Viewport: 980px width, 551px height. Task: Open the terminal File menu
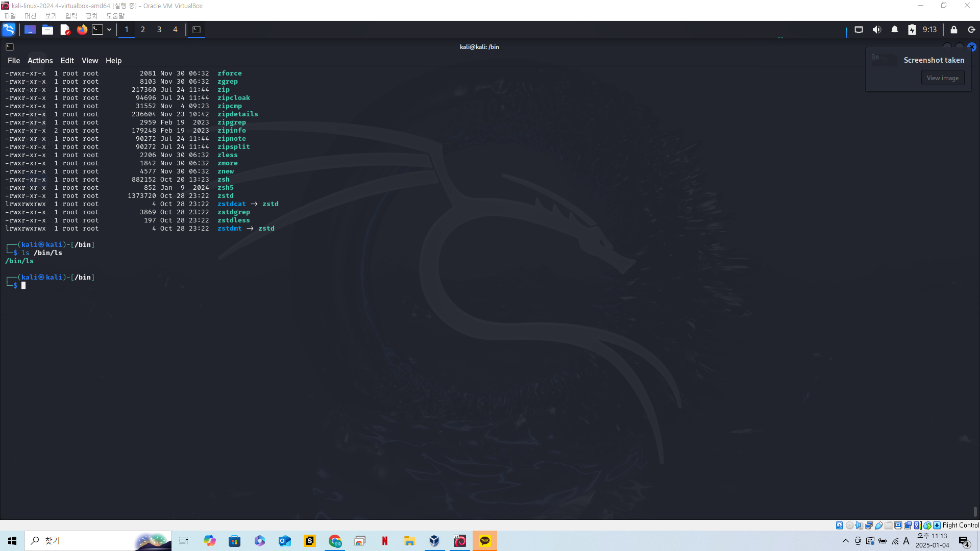pyautogui.click(x=14, y=60)
